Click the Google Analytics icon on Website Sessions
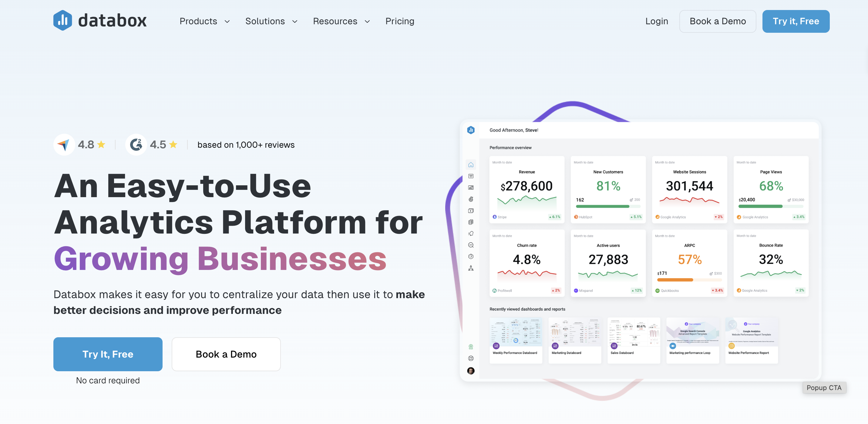This screenshot has height=424, width=868. point(657,217)
